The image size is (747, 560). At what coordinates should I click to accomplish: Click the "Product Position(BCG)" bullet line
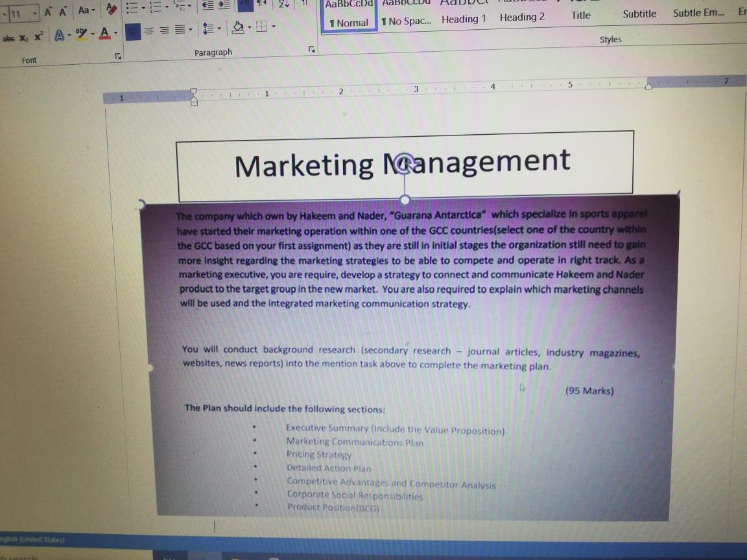point(333,507)
